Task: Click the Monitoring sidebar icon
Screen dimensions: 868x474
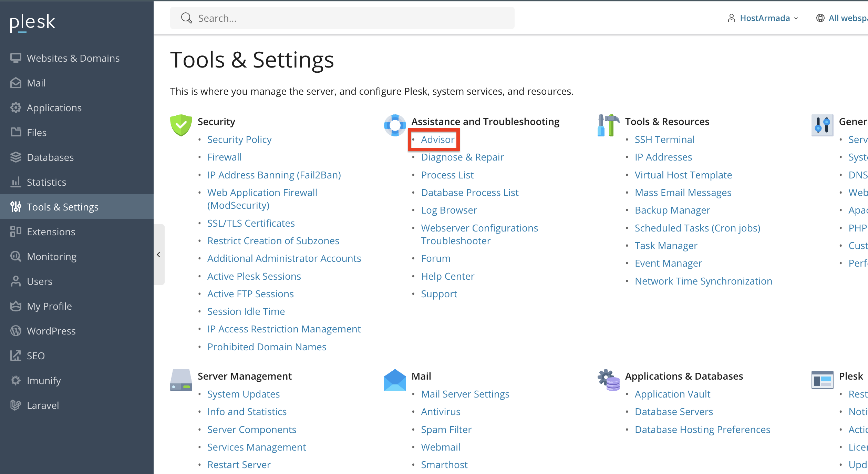Action: (x=16, y=256)
